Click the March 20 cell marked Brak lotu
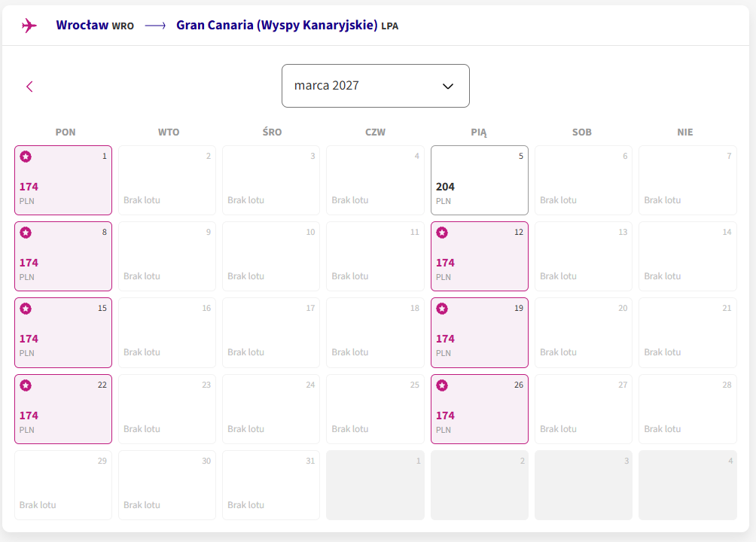756x542 pixels. point(584,333)
